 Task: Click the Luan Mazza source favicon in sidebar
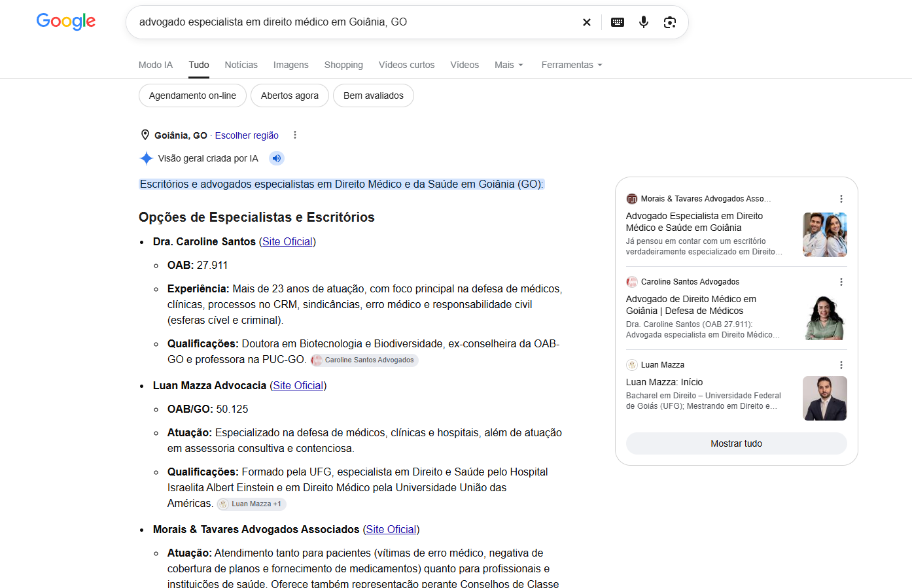pyautogui.click(x=632, y=365)
